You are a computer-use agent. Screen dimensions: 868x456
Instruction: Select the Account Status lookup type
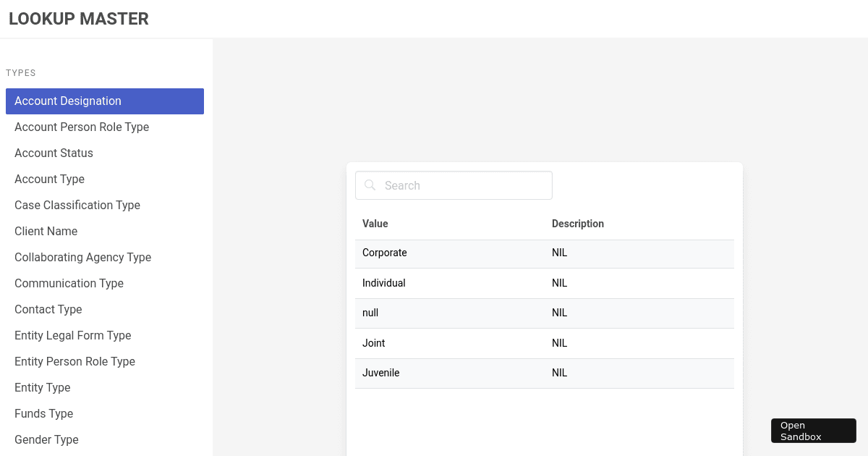(x=54, y=153)
